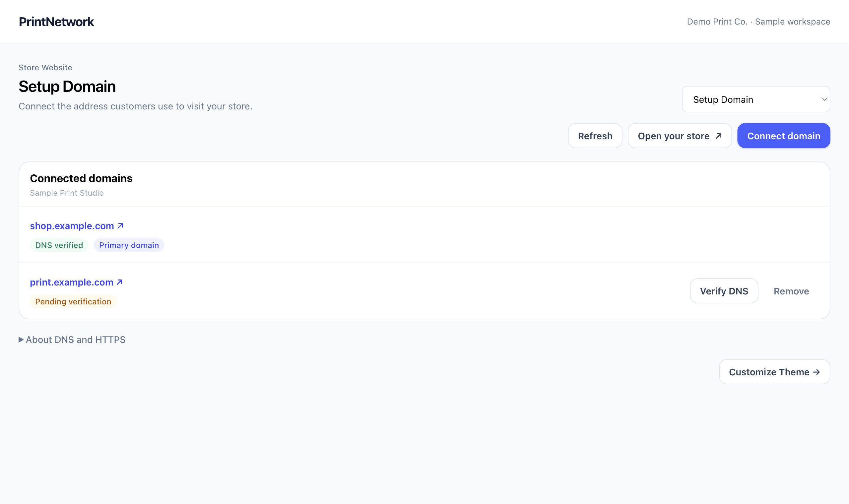The width and height of the screenshot is (849, 504).
Task: Click the external arrow icon in Open your store
Action: (x=719, y=136)
